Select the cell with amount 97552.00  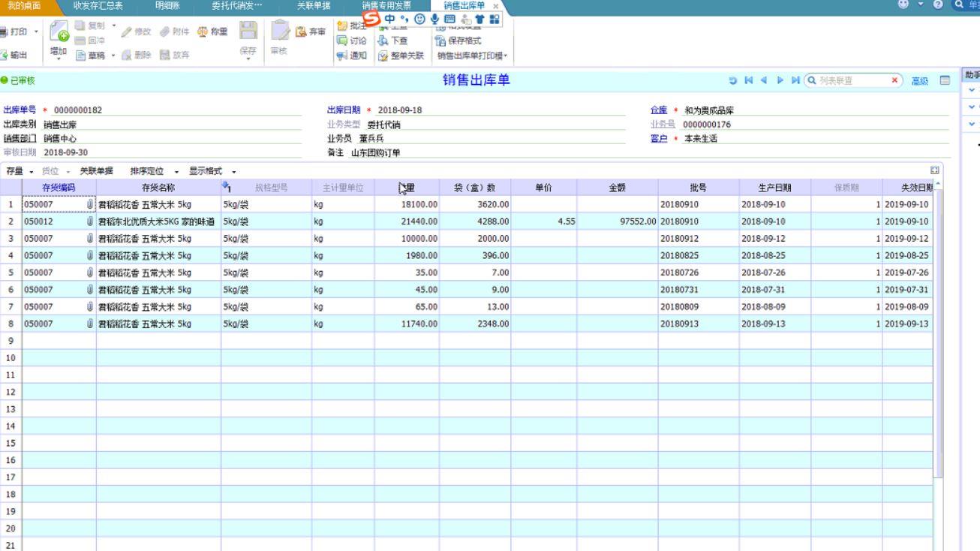coord(617,221)
